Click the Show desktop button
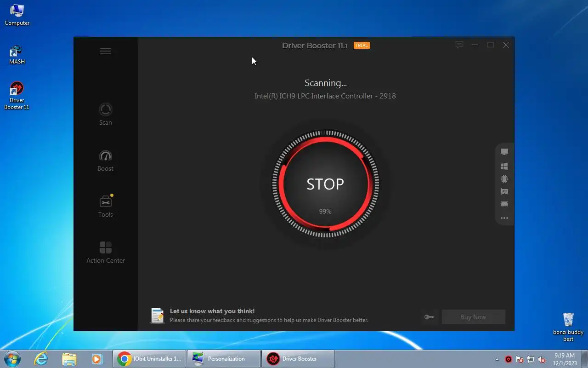The image size is (588, 368). [584, 359]
